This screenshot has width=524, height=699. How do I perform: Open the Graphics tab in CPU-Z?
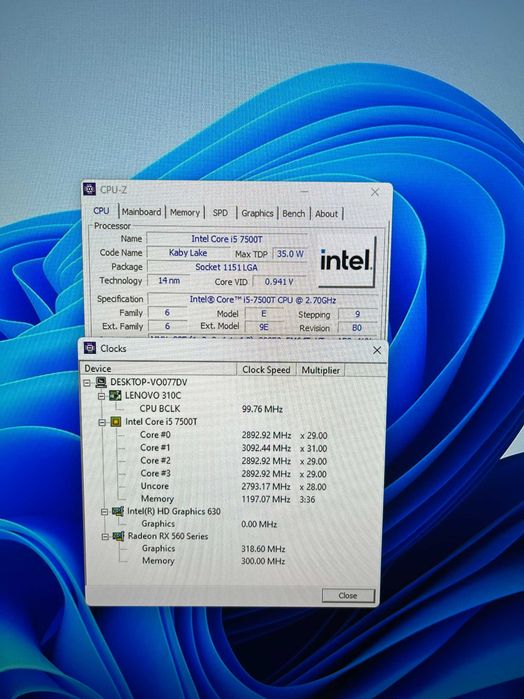point(257,213)
